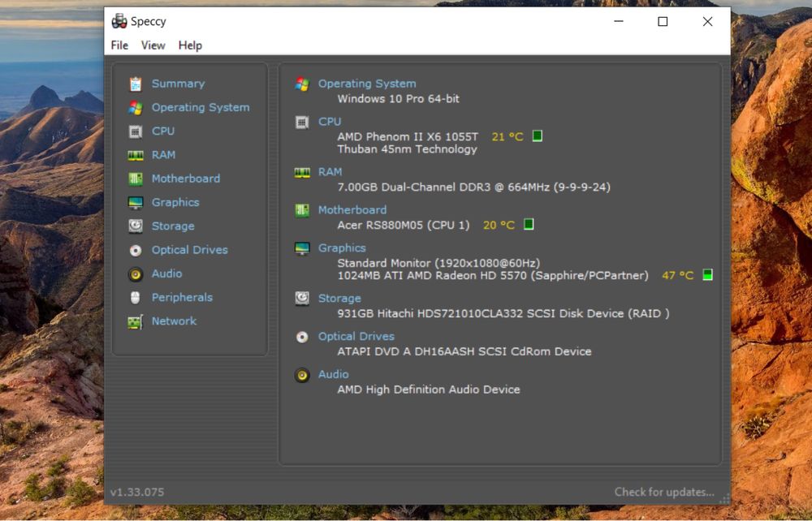
Task: Click the CPU temperature value 21 °C
Action: click(x=508, y=136)
